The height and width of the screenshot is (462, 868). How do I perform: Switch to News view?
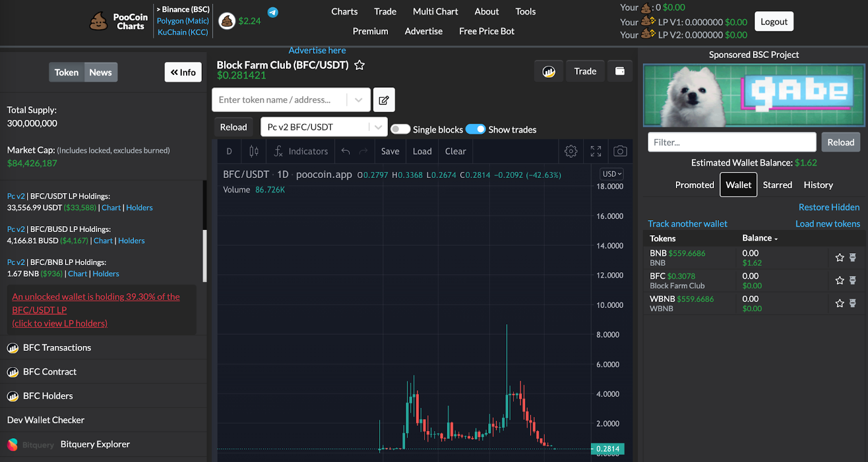click(101, 72)
